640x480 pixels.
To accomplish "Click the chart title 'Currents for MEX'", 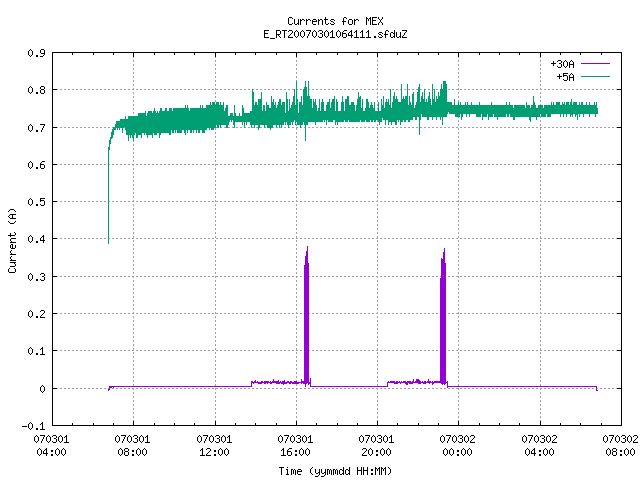I will pos(335,21).
